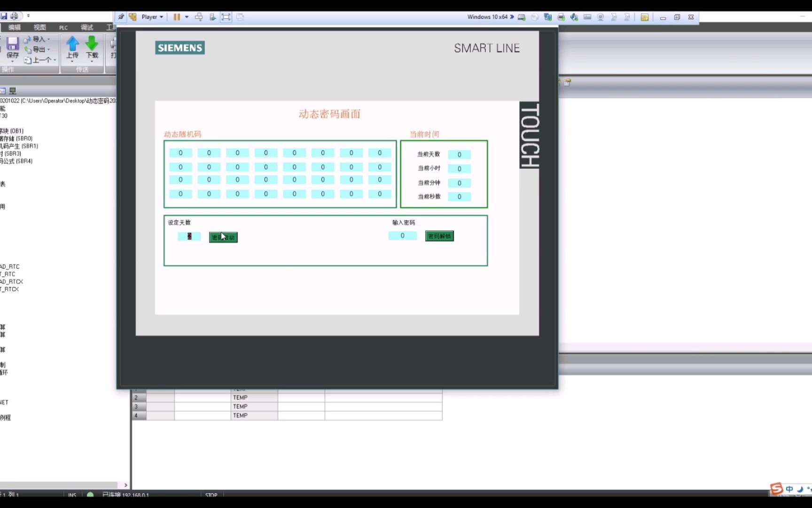Click the TEMP cell in variable table row 3
Viewport: 812px width, 508px height.
[x=254, y=406]
